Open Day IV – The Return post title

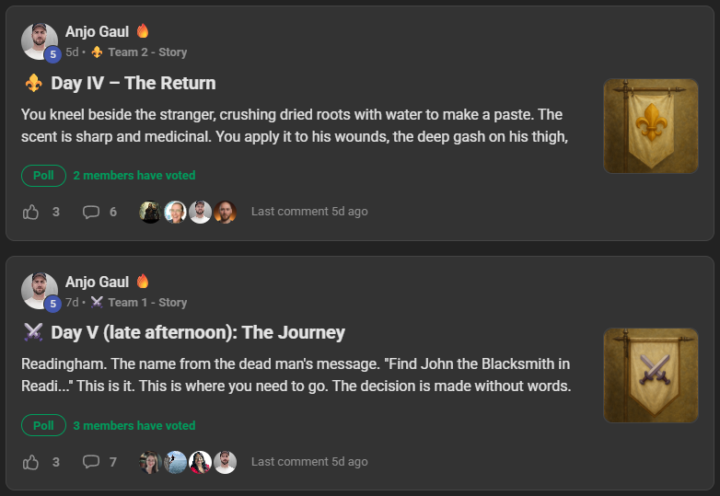coord(133,83)
